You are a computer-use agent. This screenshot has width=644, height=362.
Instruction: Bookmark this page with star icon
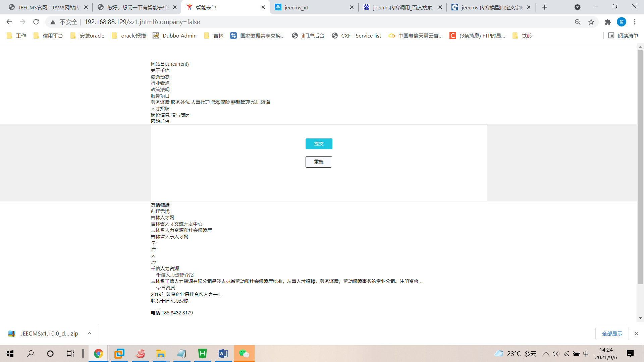point(591,22)
